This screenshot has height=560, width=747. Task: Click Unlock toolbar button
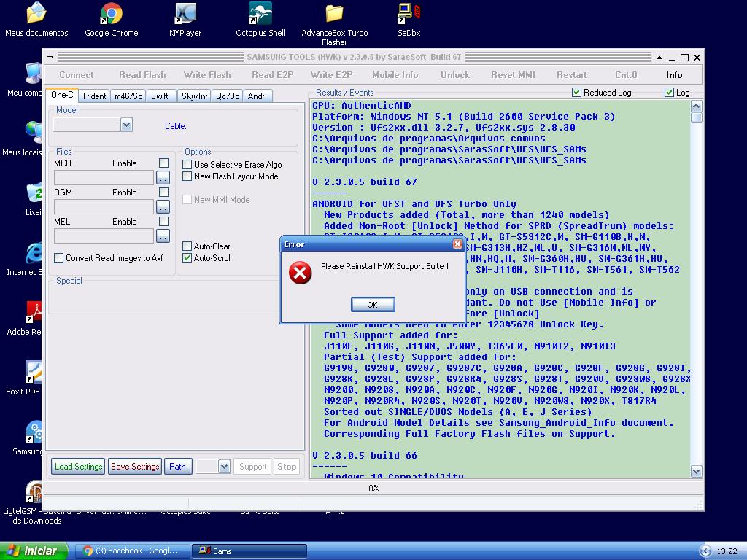455,75
